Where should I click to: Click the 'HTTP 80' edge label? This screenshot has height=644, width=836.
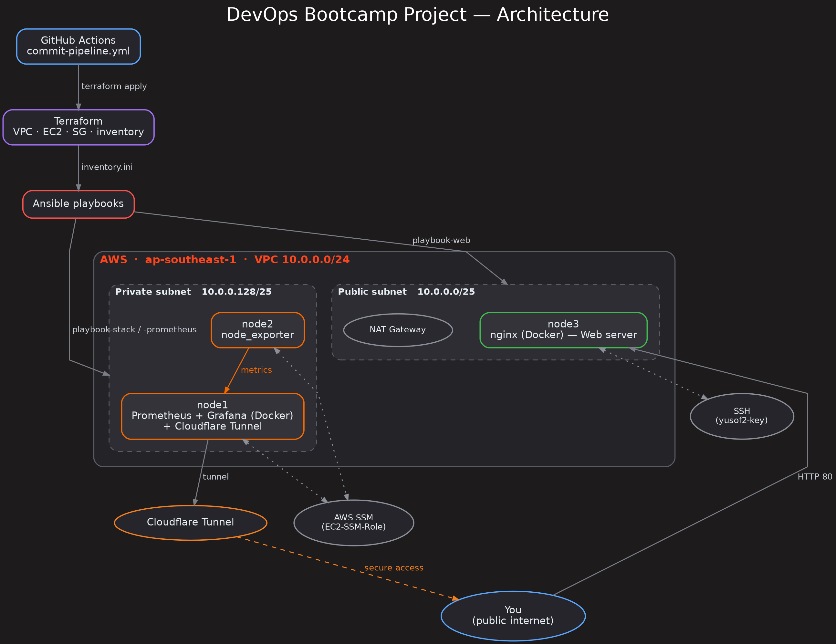[815, 477]
